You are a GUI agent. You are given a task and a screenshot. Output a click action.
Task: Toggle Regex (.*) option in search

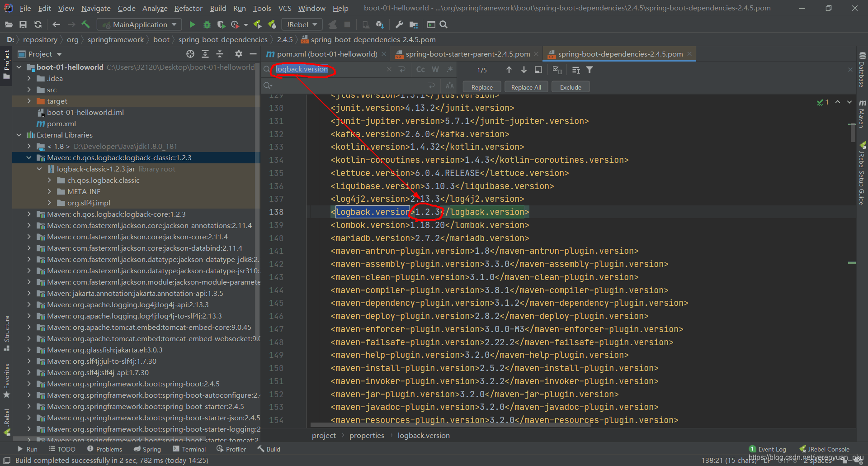click(x=450, y=69)
